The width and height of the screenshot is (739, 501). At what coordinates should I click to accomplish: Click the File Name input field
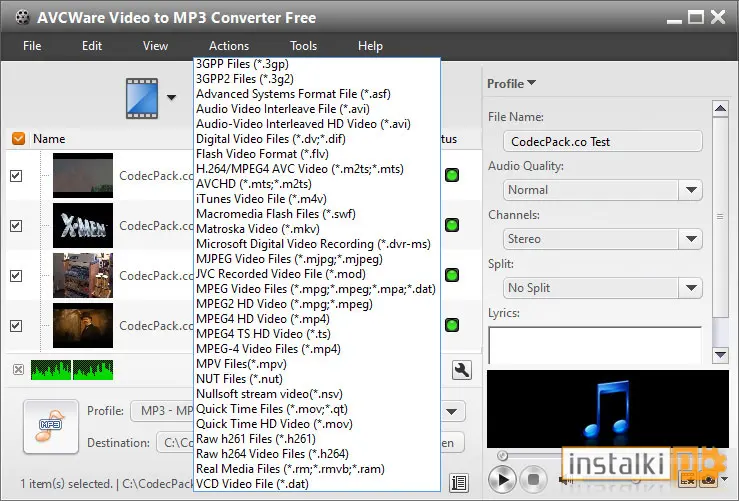point(603,141)
